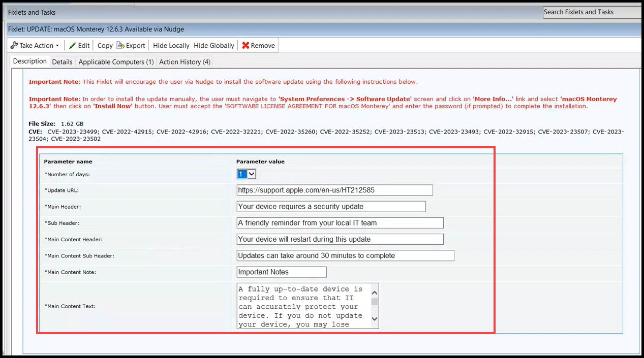
Task: Click the Main Content Text scroll down arrow
Action: click(x=375, y=319)
